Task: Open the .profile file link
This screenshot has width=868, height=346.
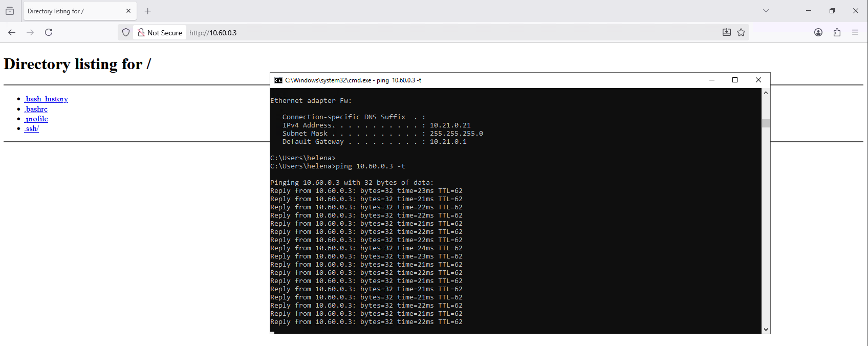Action: point(36,119)
